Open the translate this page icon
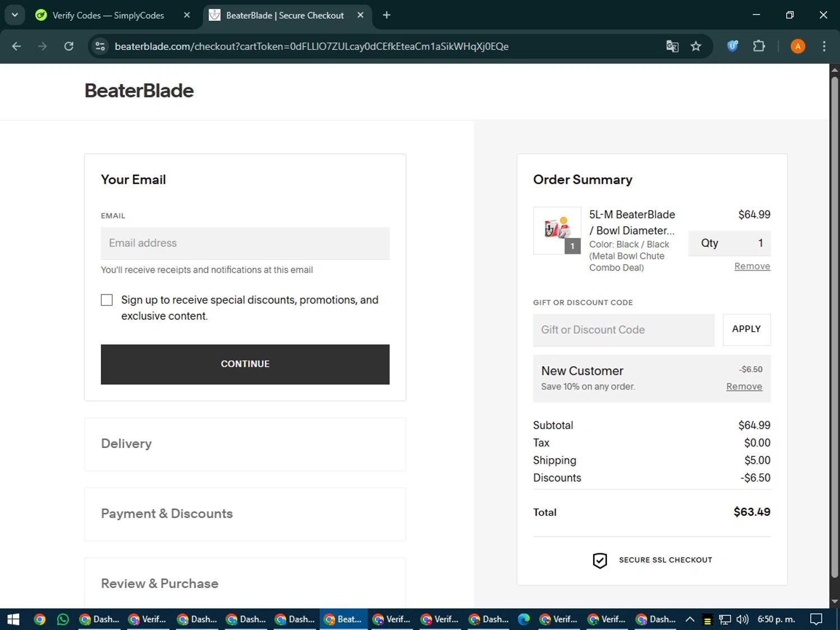The image size is (840, 630). tap(672, 46)
